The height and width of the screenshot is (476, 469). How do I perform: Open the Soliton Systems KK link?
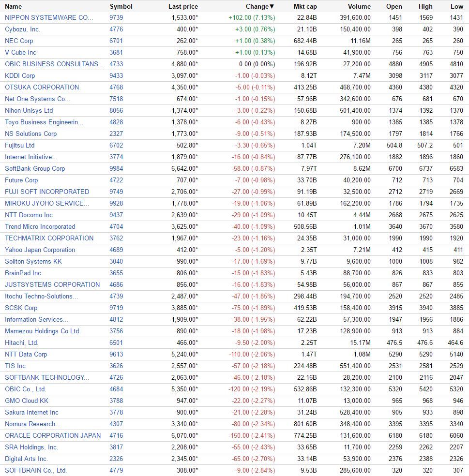coord(33,261)
